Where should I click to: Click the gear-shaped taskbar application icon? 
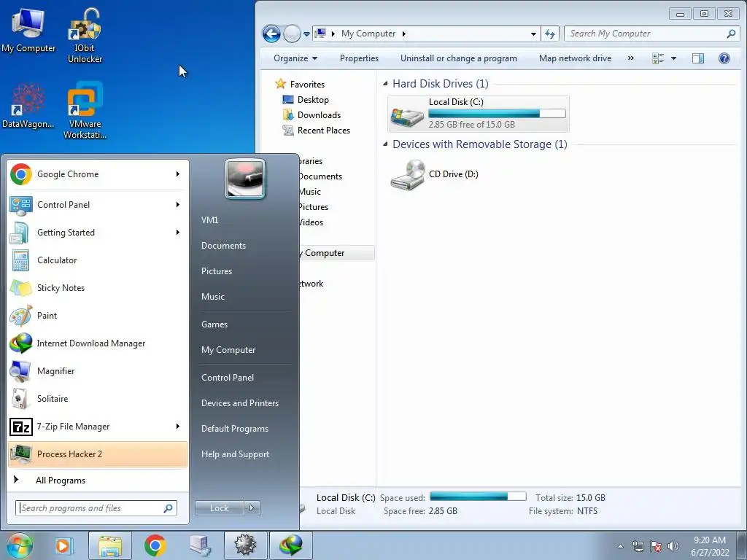(x=245, y=545)
